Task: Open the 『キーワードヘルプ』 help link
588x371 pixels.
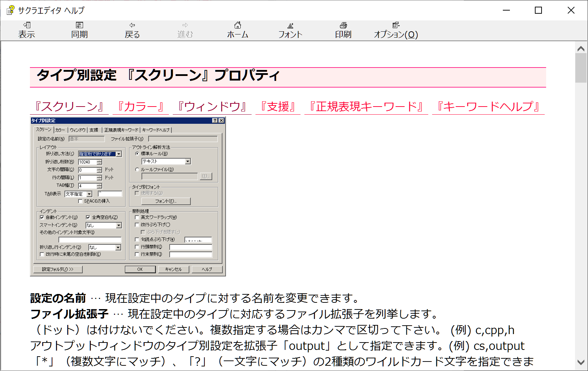Action: coord(488,107)
